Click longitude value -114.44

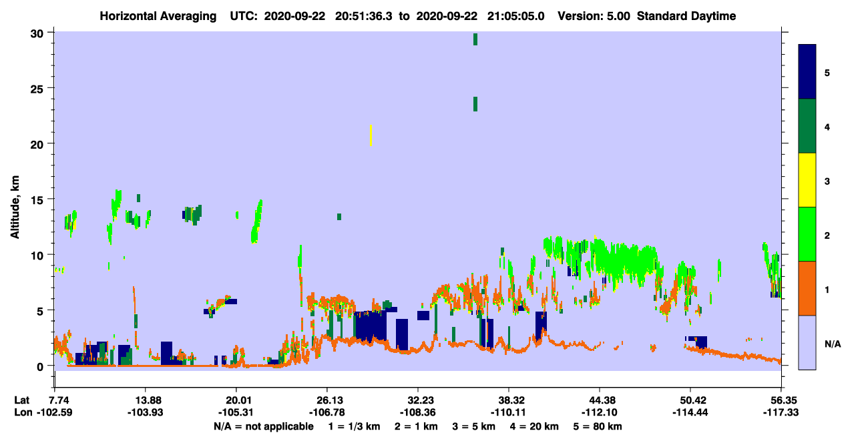pyautogui.click(x=690, y=412)
